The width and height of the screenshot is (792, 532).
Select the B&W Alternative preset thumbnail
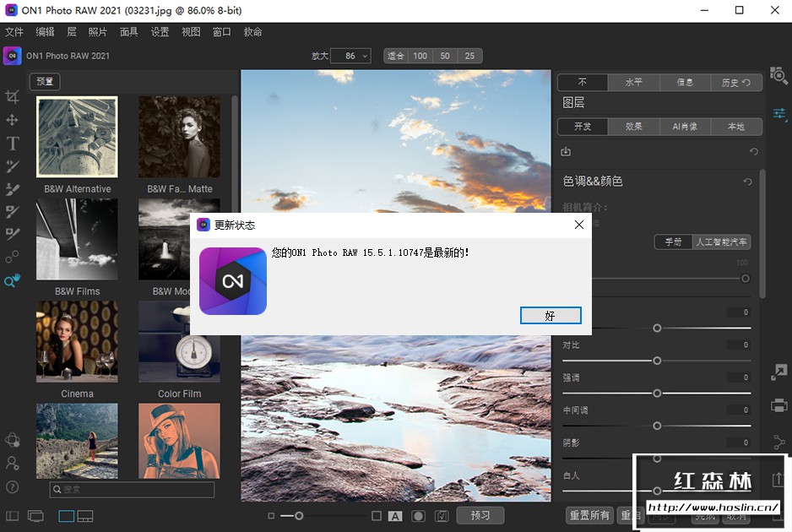(x=77, y=137)
